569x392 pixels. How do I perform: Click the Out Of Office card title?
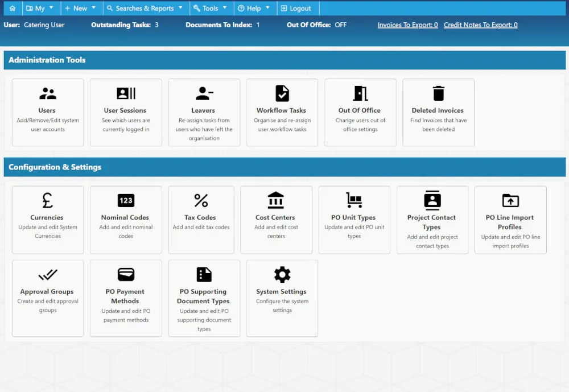tap(360, 110)
